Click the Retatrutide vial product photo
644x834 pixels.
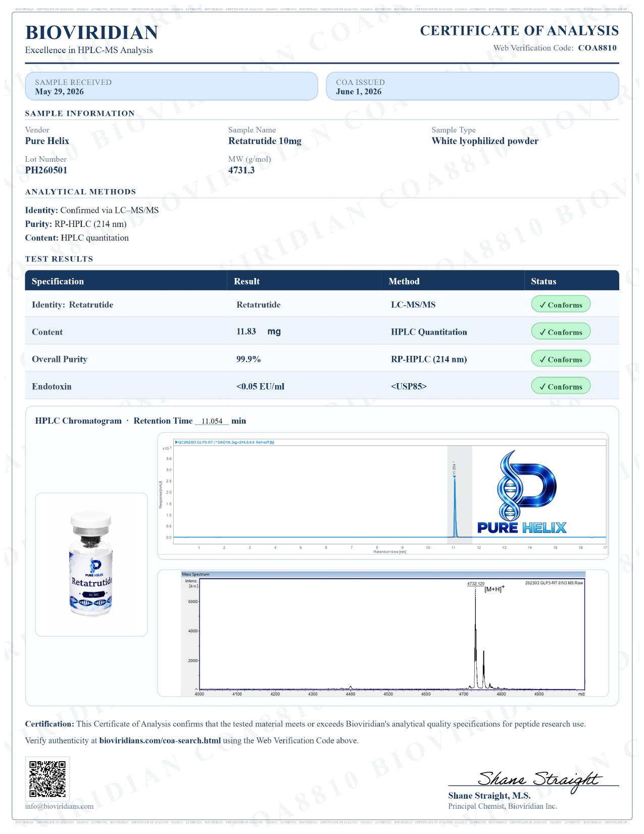91,564
